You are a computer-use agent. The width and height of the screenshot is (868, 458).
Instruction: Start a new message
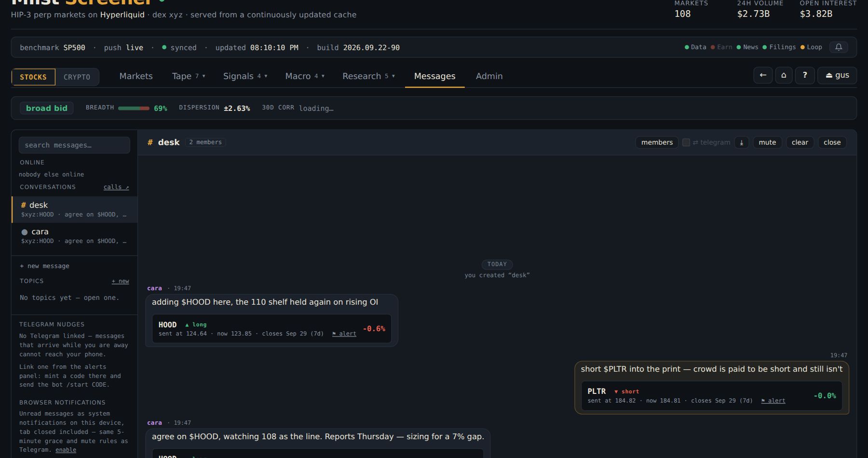point(44,266)
